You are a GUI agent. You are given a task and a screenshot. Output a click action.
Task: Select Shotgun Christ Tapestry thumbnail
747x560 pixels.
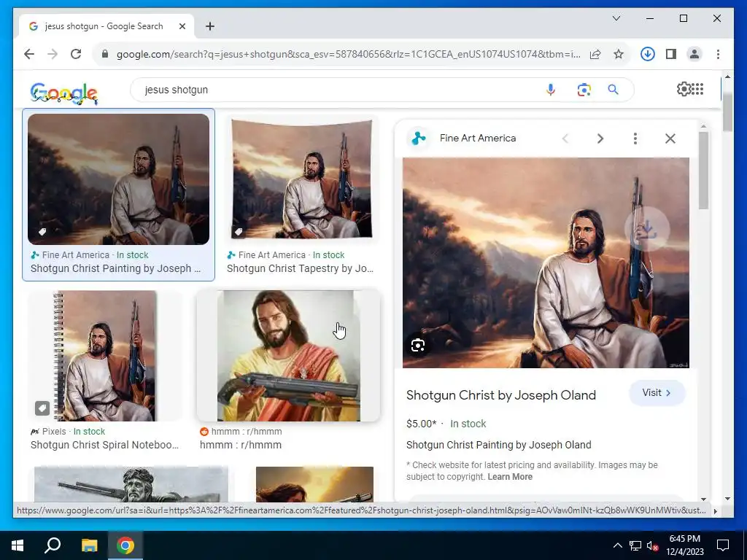pyautogui.click(x=301, y=179)
